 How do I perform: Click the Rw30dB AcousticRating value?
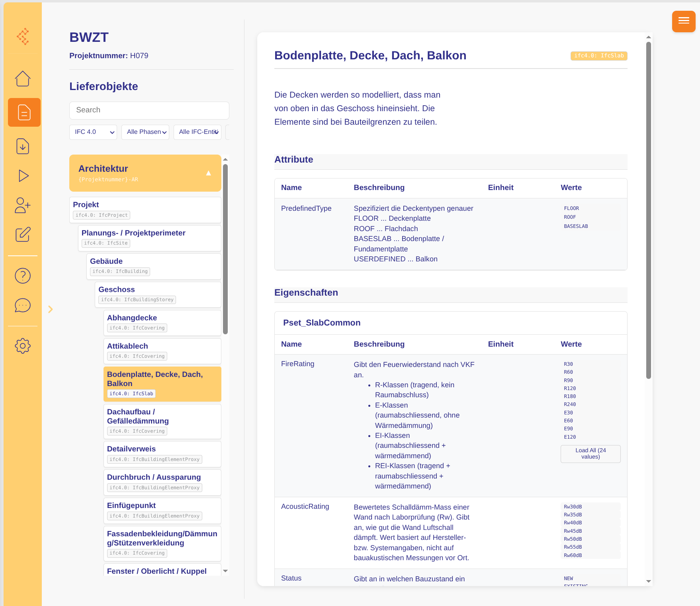pos(573,507)
